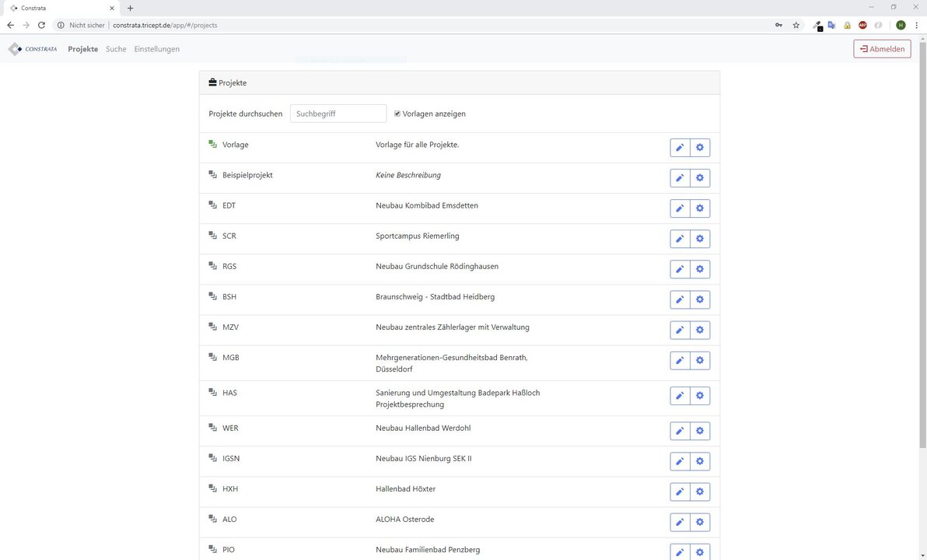The width and height of the screenshot is (927, 560).
Task: Click the pencil icon for EDT project
Action: click(679, 208)
